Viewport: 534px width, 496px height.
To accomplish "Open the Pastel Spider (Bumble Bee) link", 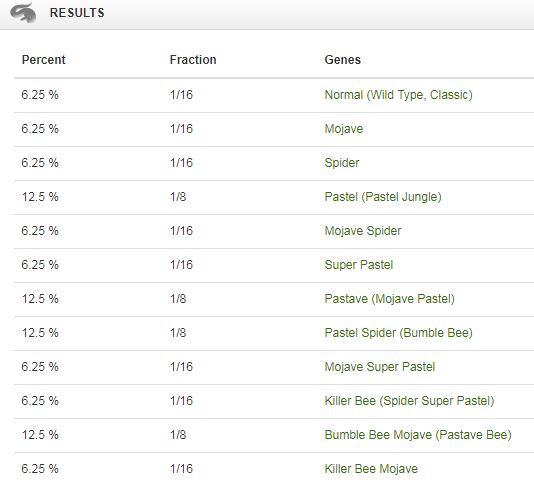I will coord(398,333).
